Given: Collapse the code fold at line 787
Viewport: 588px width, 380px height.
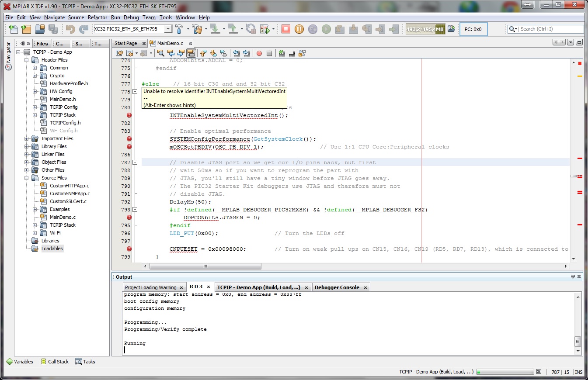Looking at the screenshot, I should [135, 162].
